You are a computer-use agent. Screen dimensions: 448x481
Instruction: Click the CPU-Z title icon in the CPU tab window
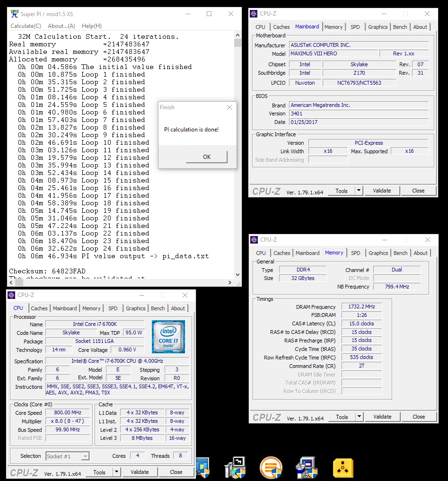[11, 295]
